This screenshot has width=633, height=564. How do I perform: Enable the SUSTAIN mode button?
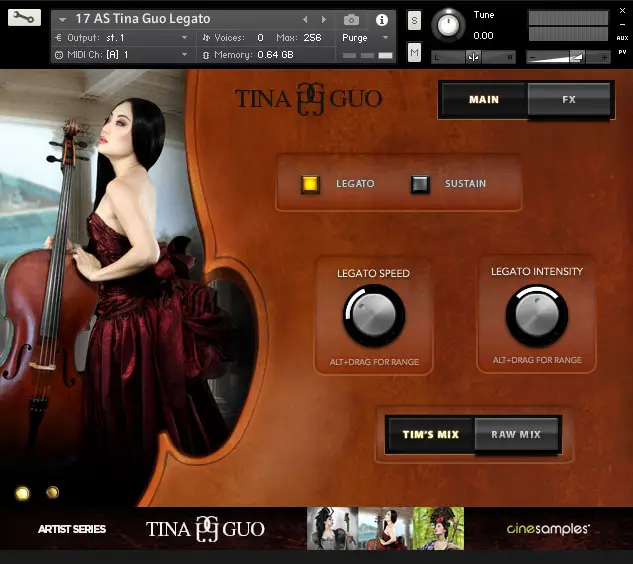[x=420, y=184]
